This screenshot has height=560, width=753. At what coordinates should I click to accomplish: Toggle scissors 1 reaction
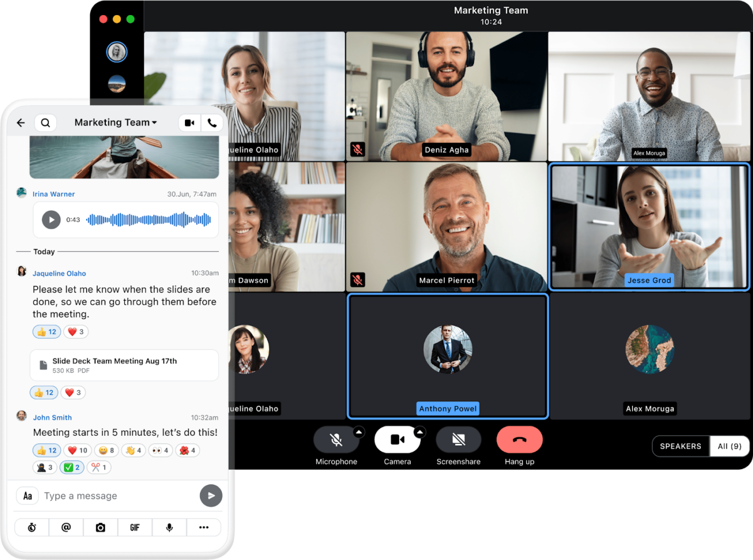(99, 467)
